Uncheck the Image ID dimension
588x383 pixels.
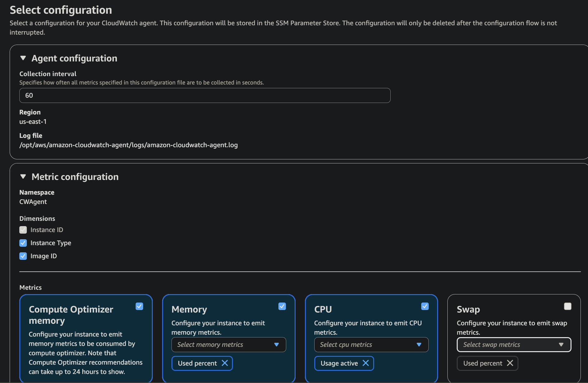(23, 256)
